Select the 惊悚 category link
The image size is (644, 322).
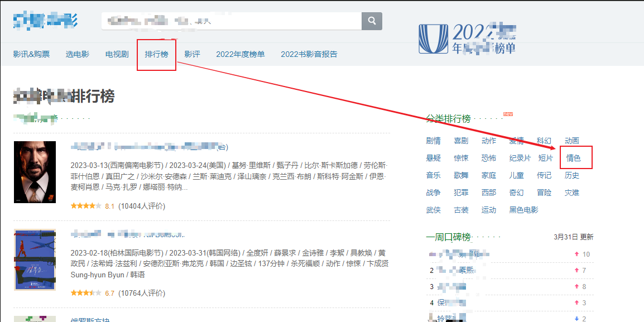coord(461,158)
